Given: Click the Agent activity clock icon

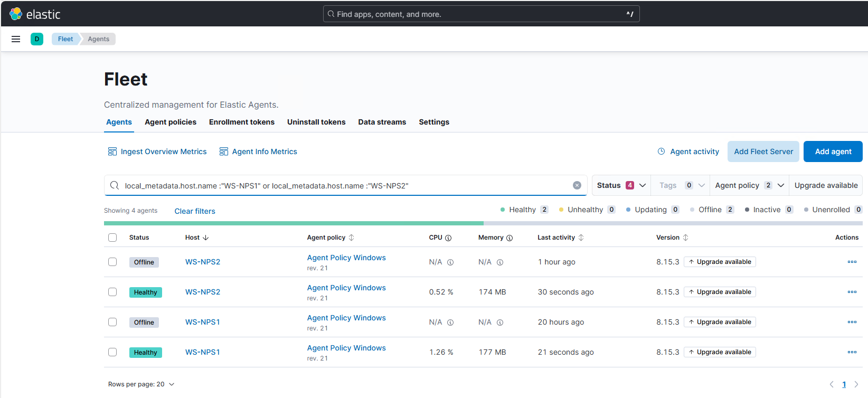Looking at the screenshot, I should click(x=661, y=151).
